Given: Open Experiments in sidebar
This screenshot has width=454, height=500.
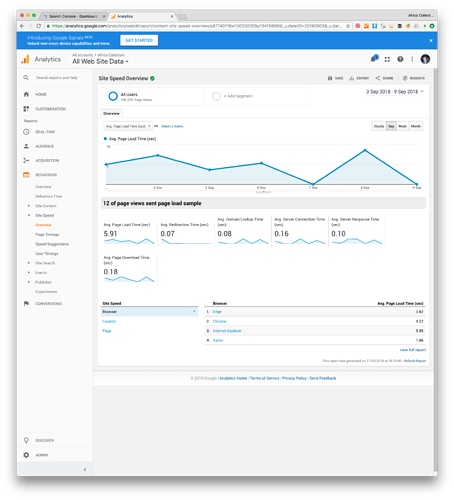Looking at the screenshot, I should 46,292.
